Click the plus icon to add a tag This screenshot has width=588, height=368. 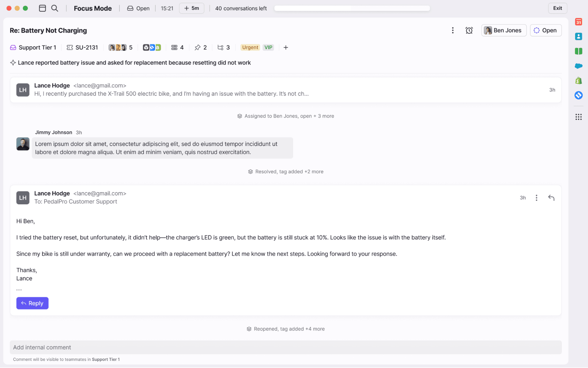[x=285, y=47]
